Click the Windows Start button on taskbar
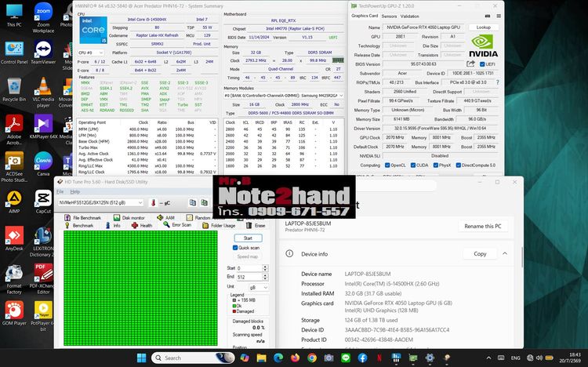The height and width of the screenshot is (367, 588). 141,358
